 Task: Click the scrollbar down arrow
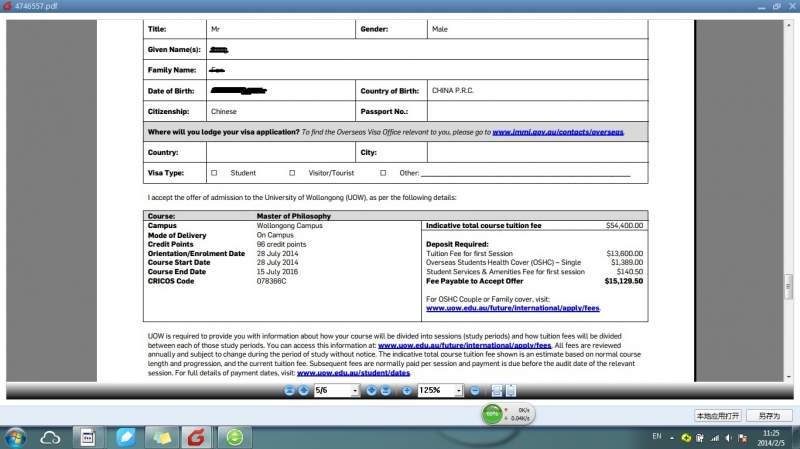click(x=789, y=377)
